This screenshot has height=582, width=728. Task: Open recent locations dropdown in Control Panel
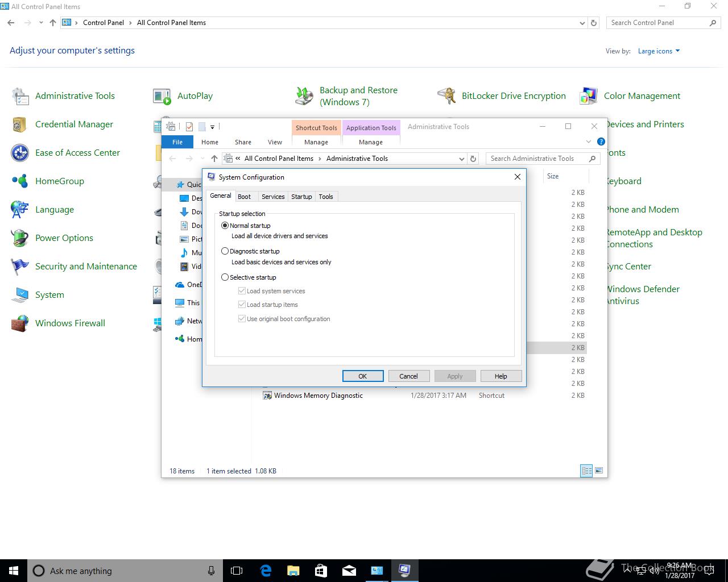coord(41,23)
